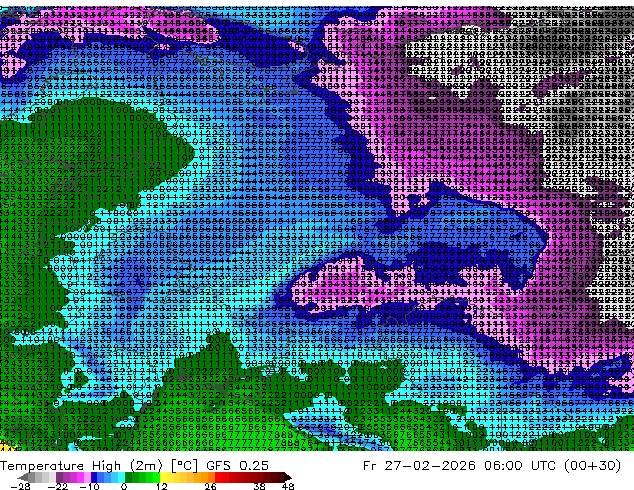This screenshot has height=490, width=634.
Task: Select the yellow legend swatch at 12
Action: (163, 477)
